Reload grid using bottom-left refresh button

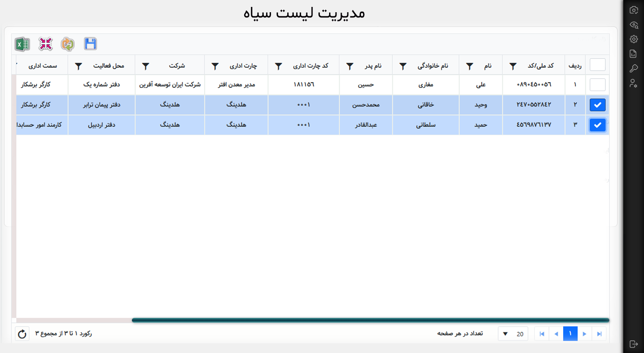click(x=22, y=334)
